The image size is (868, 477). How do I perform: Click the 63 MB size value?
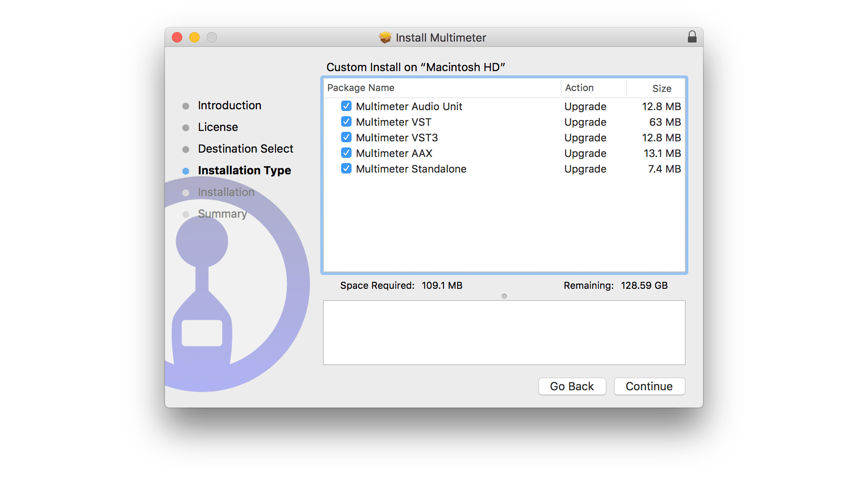tap(665, 122)
